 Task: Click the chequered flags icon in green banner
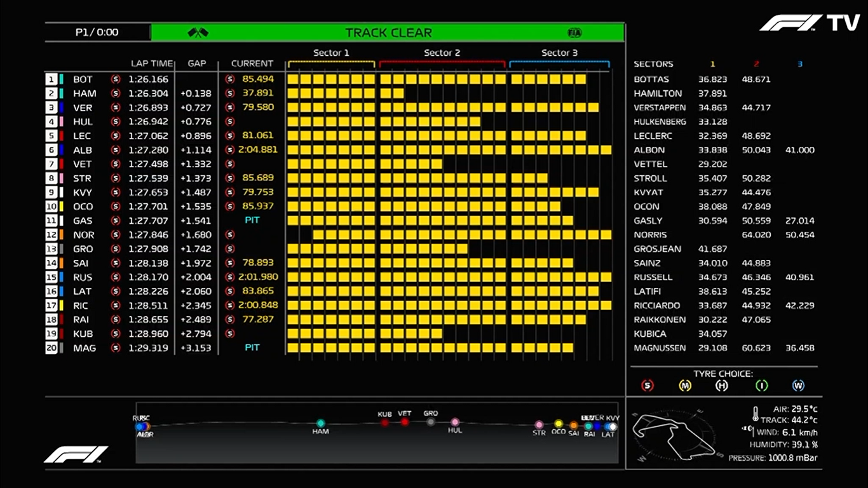[198, 32]
